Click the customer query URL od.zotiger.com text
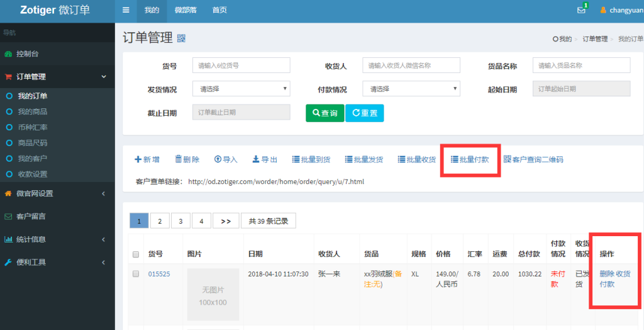 tap(276, 181)
